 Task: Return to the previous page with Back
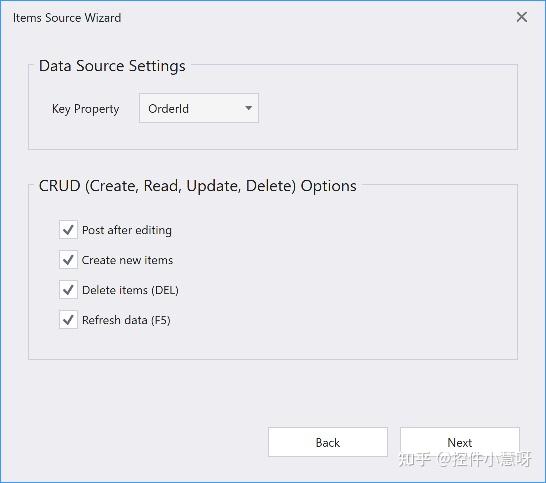pos(328,442)
